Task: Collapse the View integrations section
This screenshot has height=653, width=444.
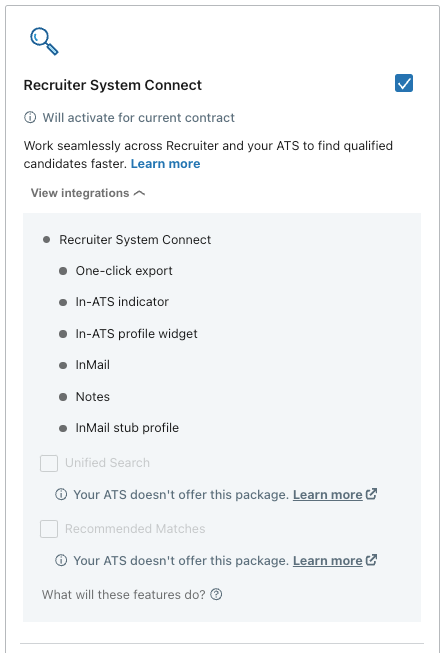Action: (88, 193)
